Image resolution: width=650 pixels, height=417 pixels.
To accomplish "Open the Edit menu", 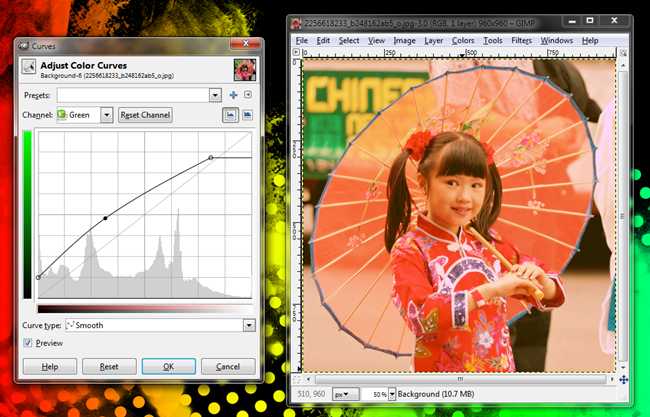I will click(323, 41).
